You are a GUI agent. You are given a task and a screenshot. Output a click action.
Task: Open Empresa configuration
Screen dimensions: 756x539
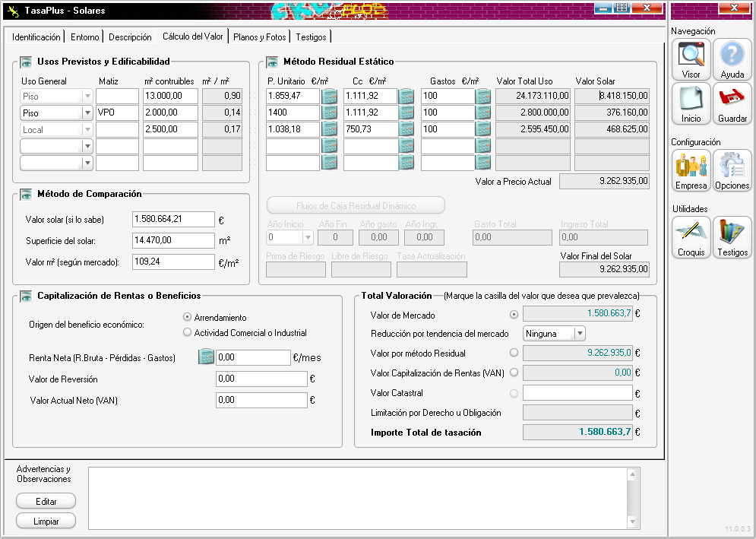pos(691,170)
